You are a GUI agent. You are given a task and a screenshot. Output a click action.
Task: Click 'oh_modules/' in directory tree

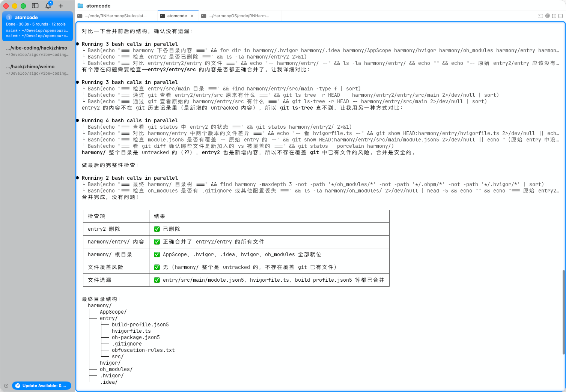[116, 369]
